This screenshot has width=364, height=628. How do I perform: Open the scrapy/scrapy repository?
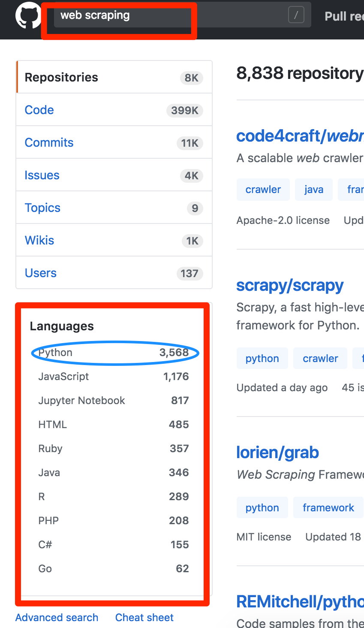coord(290,285)
